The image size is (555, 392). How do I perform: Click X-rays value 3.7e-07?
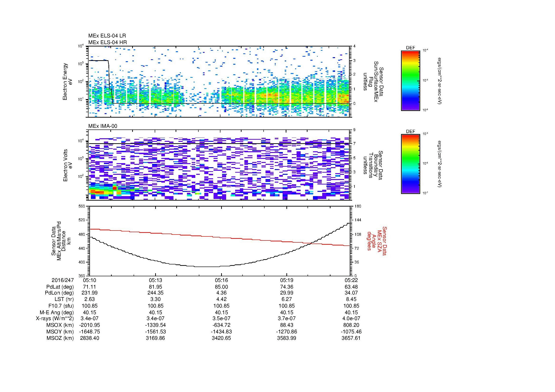point(287,318)
